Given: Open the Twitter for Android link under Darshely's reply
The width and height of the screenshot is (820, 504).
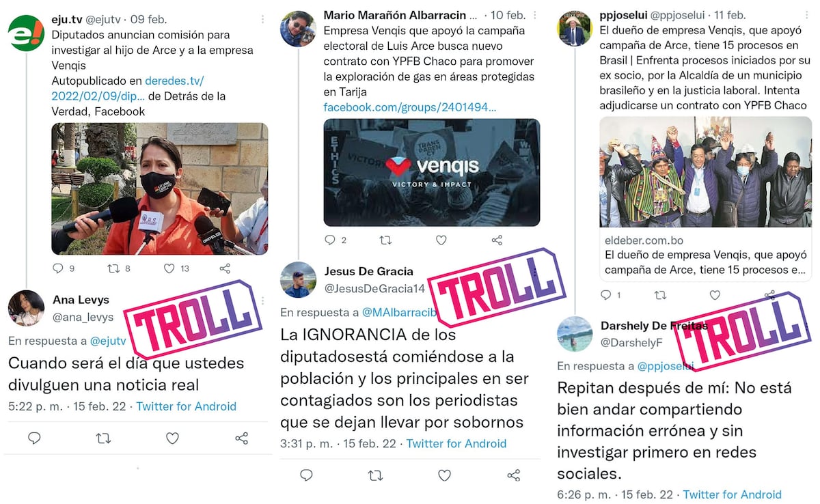Looking at the screenshot, I should tap(733, 494).
